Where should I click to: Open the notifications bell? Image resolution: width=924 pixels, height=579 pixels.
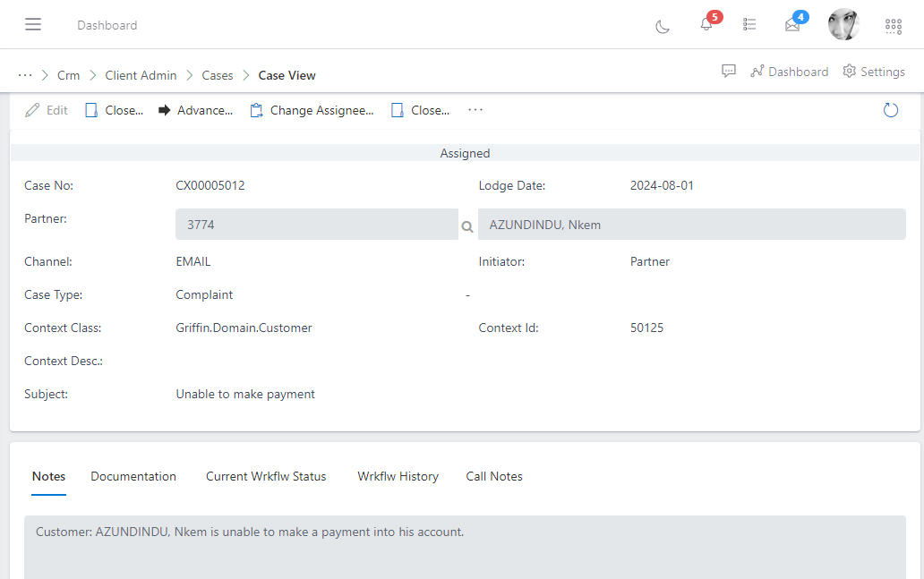point(706,25)
